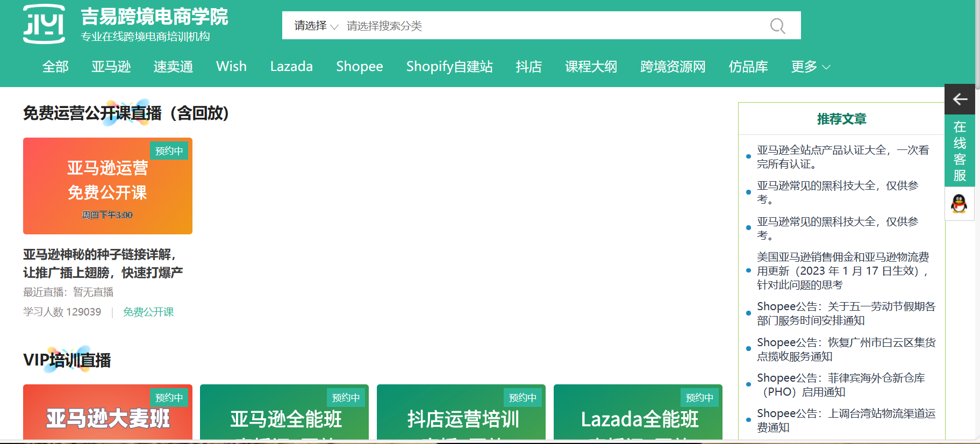
Task: Click the back arrow icon in side panel
Action: [960, 99]
